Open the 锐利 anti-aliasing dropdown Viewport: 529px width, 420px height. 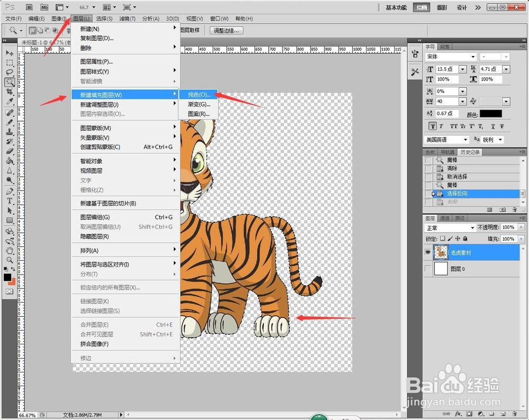click(500, 140)
